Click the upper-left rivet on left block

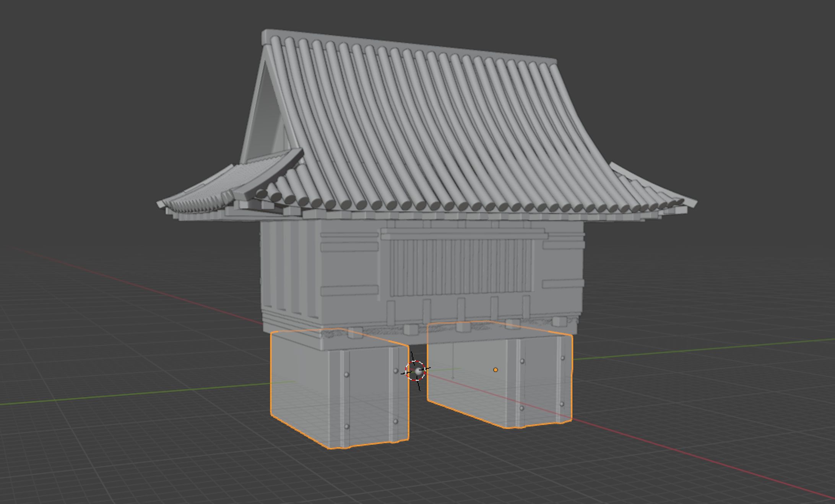[x=346, y=375]
